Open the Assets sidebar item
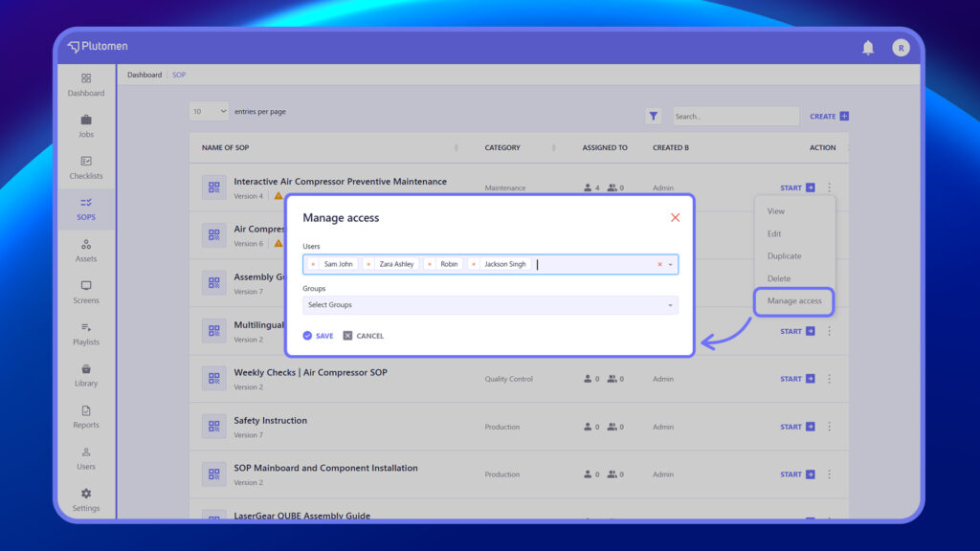 point(85,251)
